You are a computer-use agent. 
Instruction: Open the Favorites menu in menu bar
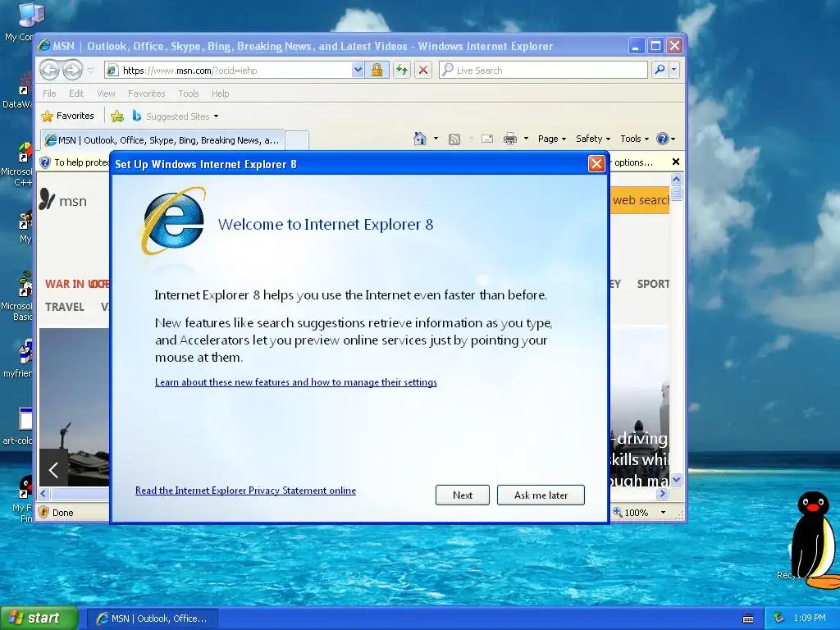[x=146, y=94]
